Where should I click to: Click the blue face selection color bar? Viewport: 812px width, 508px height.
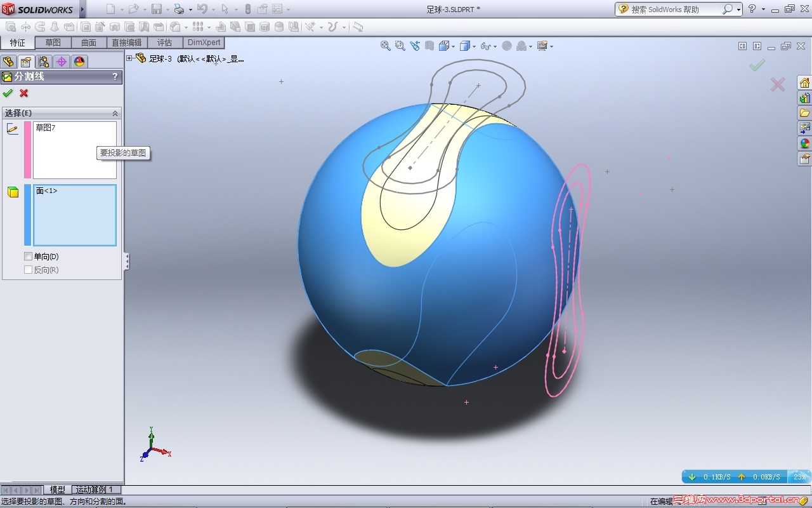click(x=27, y=215)
